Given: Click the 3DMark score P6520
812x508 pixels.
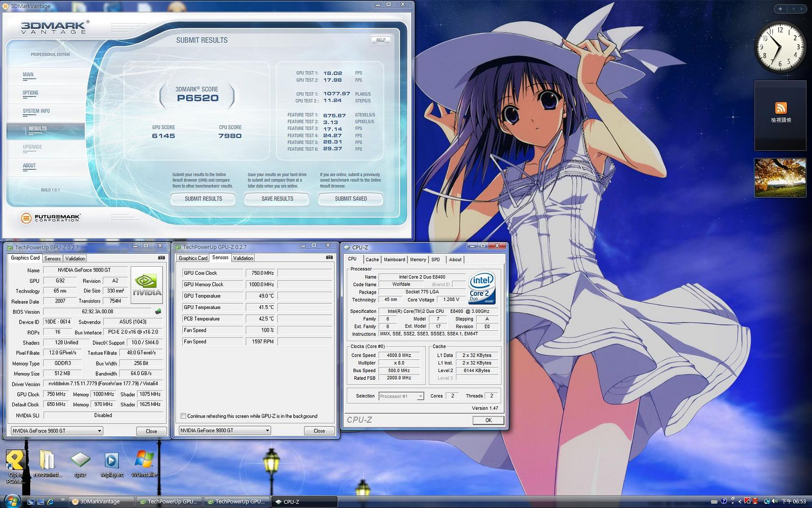Looking at the screenshot, I should click(197, 98).
